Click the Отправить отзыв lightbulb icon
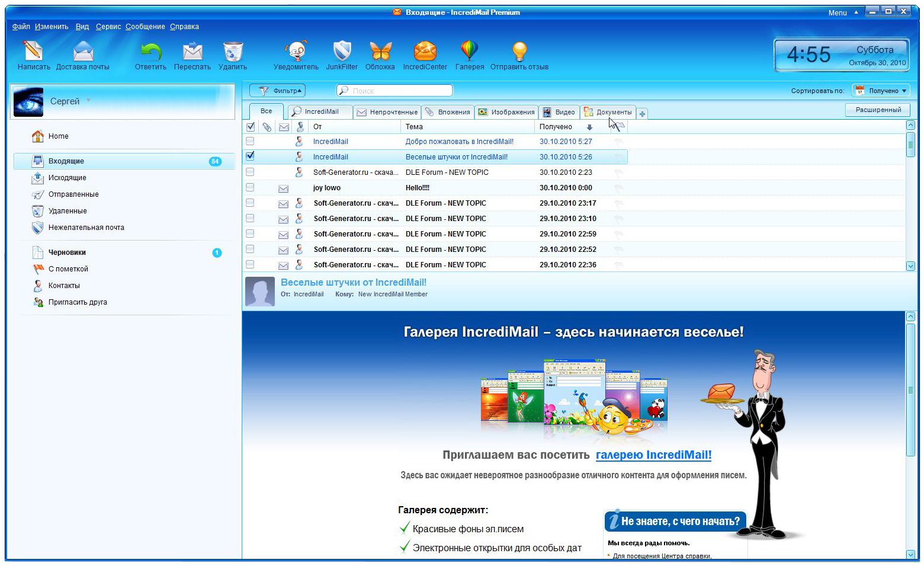This screenshot has height=566, width=924. 519,51
